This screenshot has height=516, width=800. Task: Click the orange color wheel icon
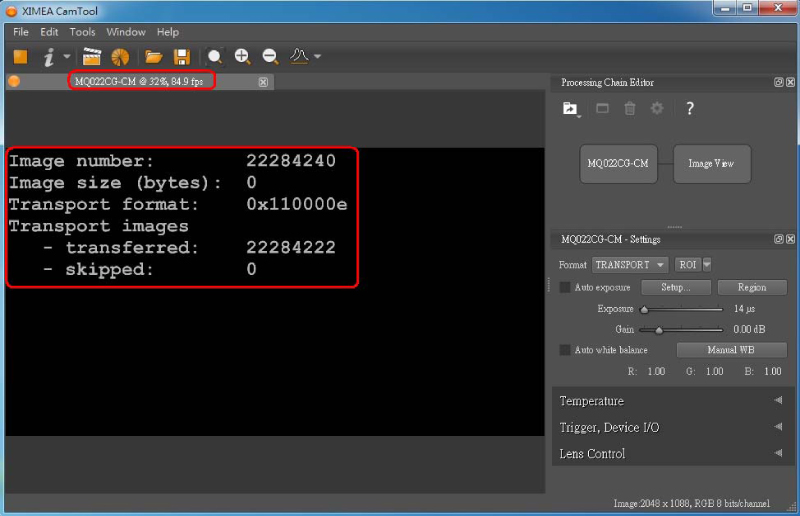pyautogui.click(x=120, y=57)
